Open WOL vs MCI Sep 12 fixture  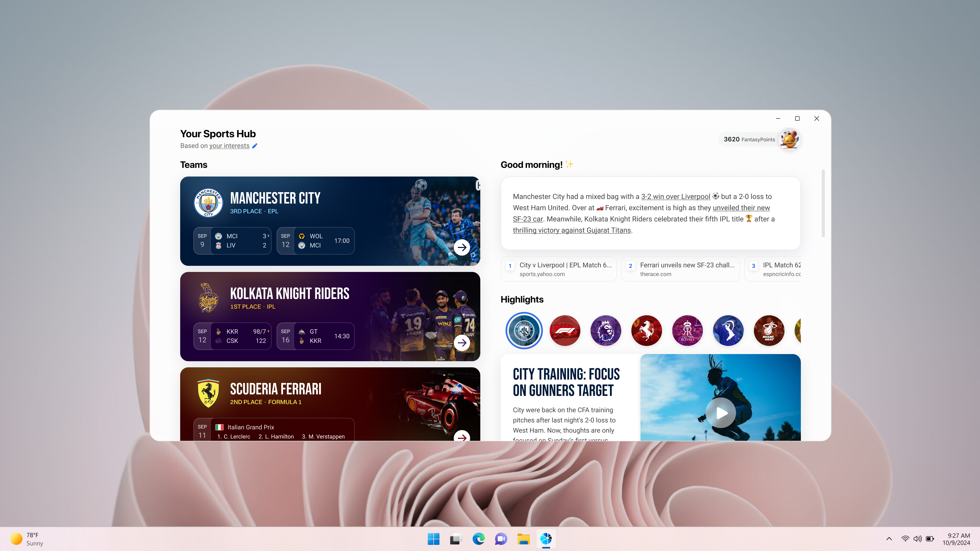click(315, 241)
